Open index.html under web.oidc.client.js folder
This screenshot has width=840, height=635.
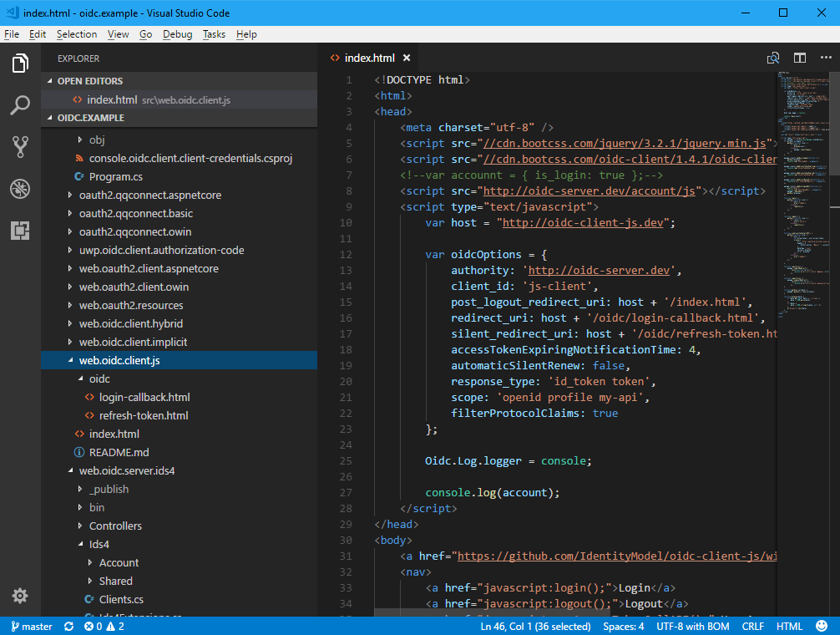[179, 434]
